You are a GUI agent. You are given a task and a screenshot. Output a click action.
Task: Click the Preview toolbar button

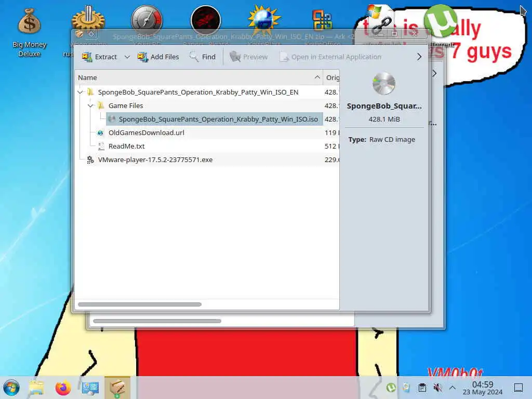pyautogui.click(x=249, y=57)
